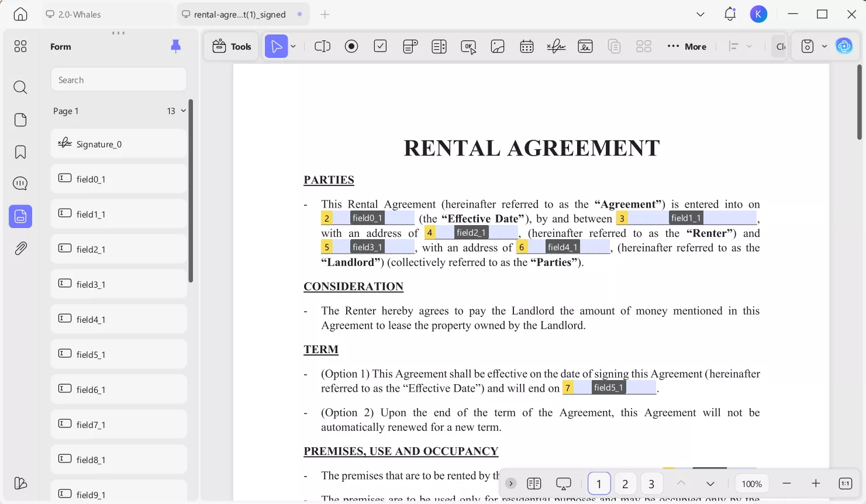
Task: Toggle read mode in bottom toolbar
Action: pos(563,484)
